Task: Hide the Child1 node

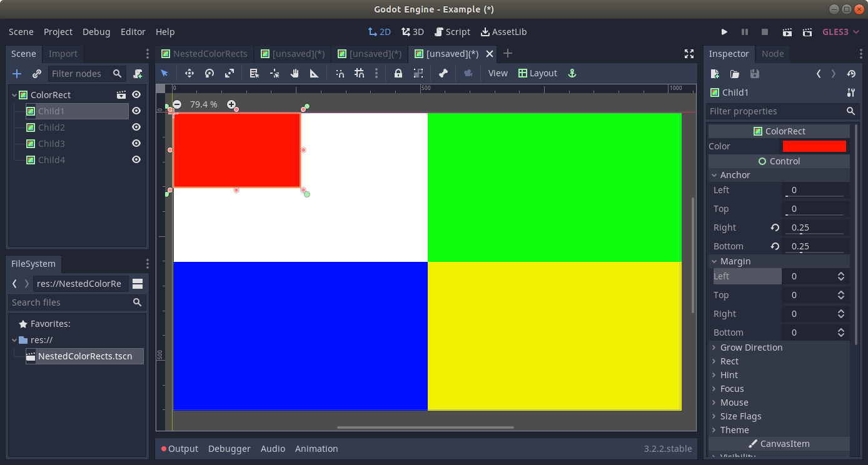Action: 136,111
